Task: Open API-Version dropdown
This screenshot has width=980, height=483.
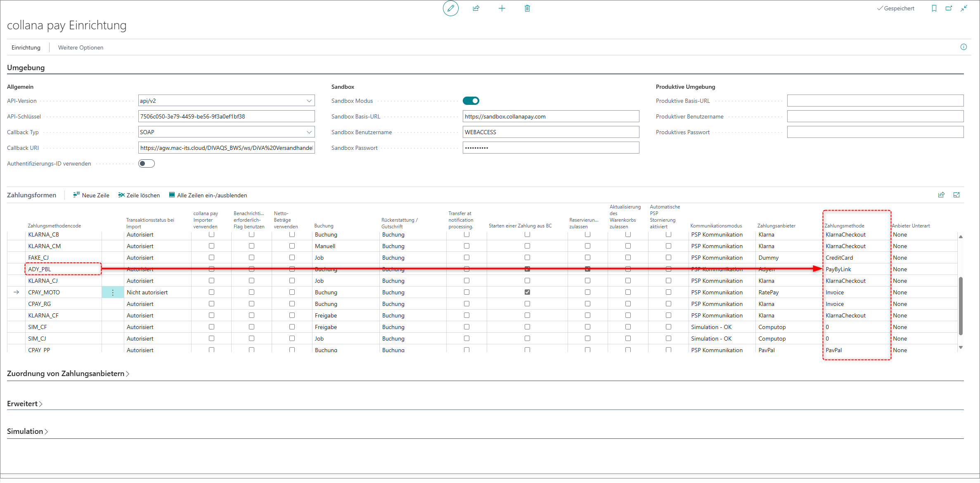Action: coord(309,101)
